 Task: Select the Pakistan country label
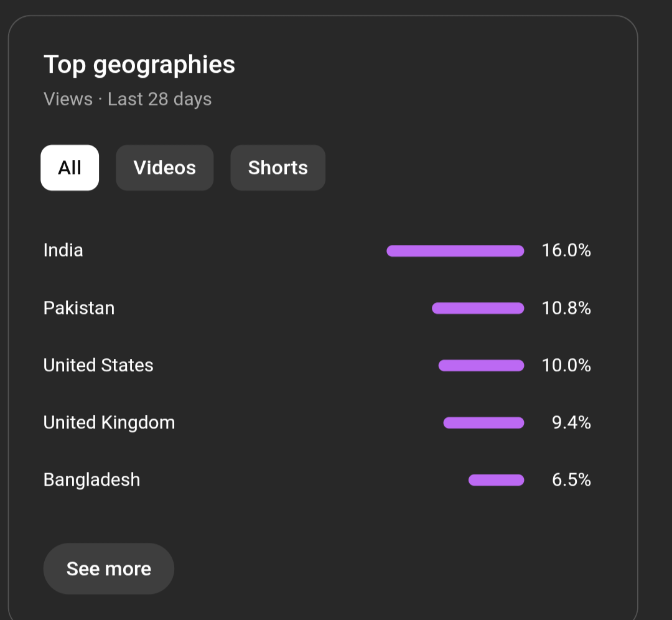79,308
